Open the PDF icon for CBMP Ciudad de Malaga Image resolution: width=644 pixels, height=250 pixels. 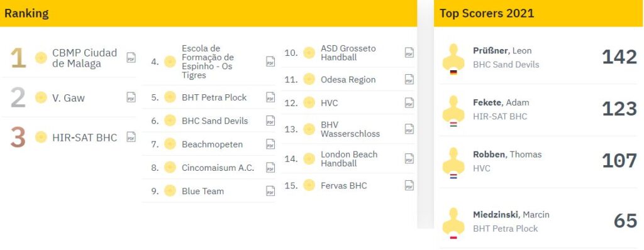131,57
